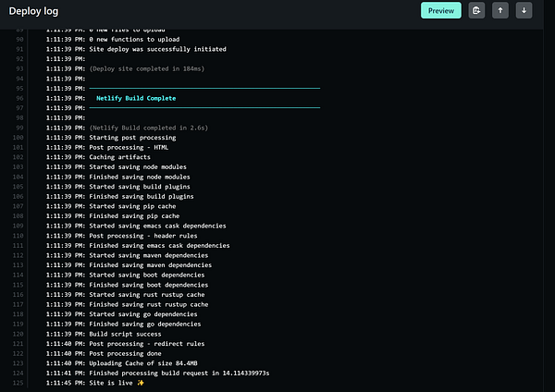
Task: Click 'Build script success' log line
Action: 125,334
